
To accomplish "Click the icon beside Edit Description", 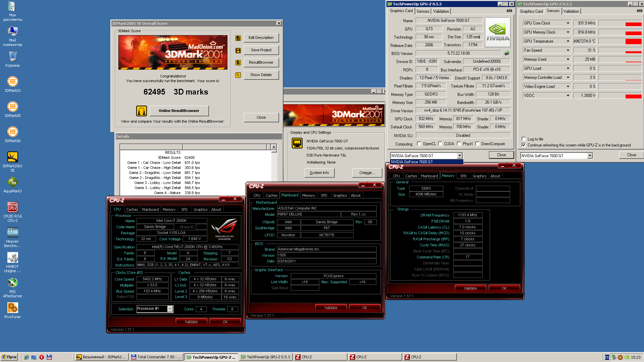I will tap(238, 38).
